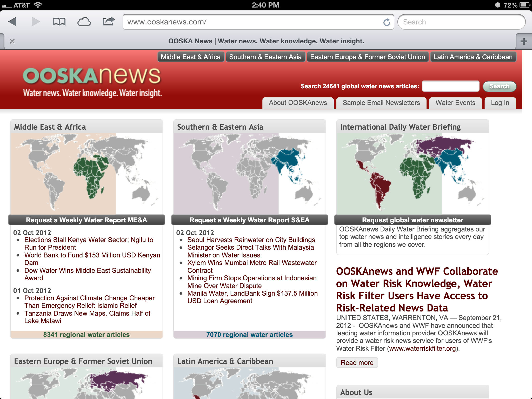Open the Log In tab
532x399 pixels.
(x=500, y=103)
